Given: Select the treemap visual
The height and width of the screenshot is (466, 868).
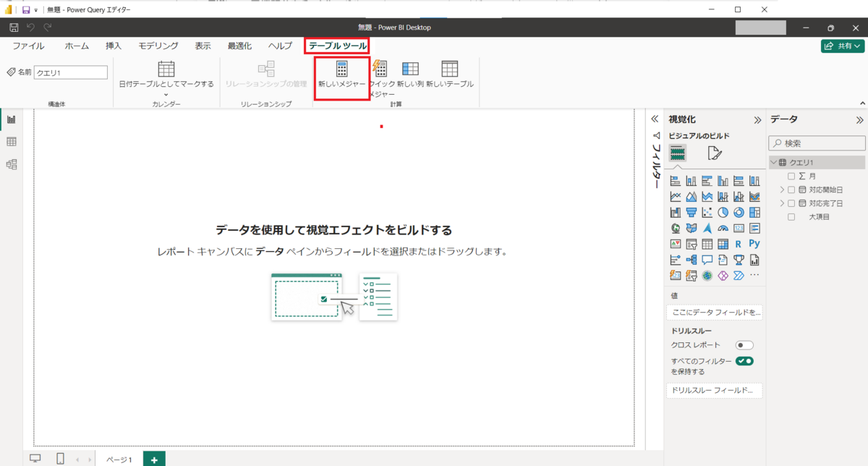Looking at the screenshot, I should [x=754, y=212].
